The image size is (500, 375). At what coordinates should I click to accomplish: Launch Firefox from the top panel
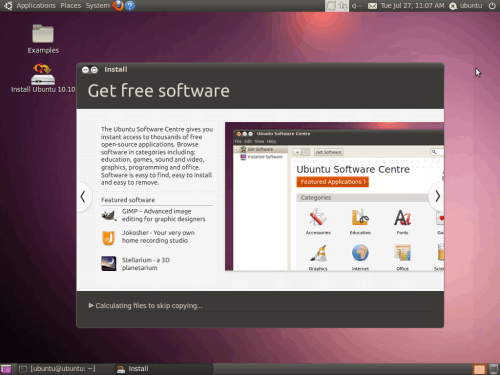pos(118,6)
